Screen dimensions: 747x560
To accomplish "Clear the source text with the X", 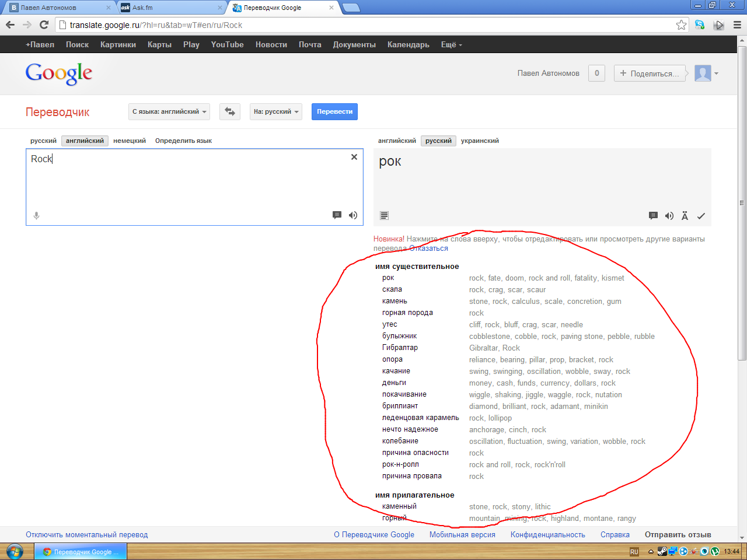I will [354, 157].
